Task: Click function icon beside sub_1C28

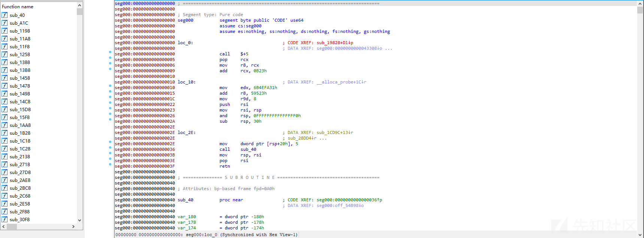Action: click(4, 149)
